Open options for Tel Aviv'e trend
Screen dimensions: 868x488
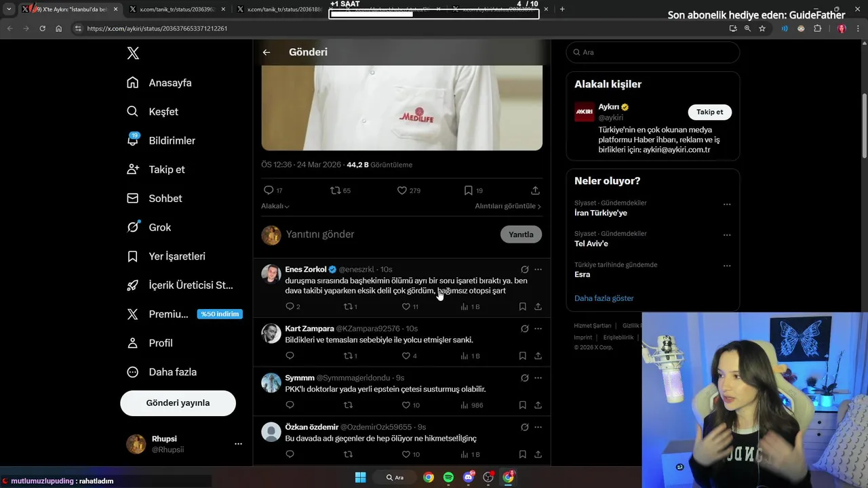click(x=727, y=235)
